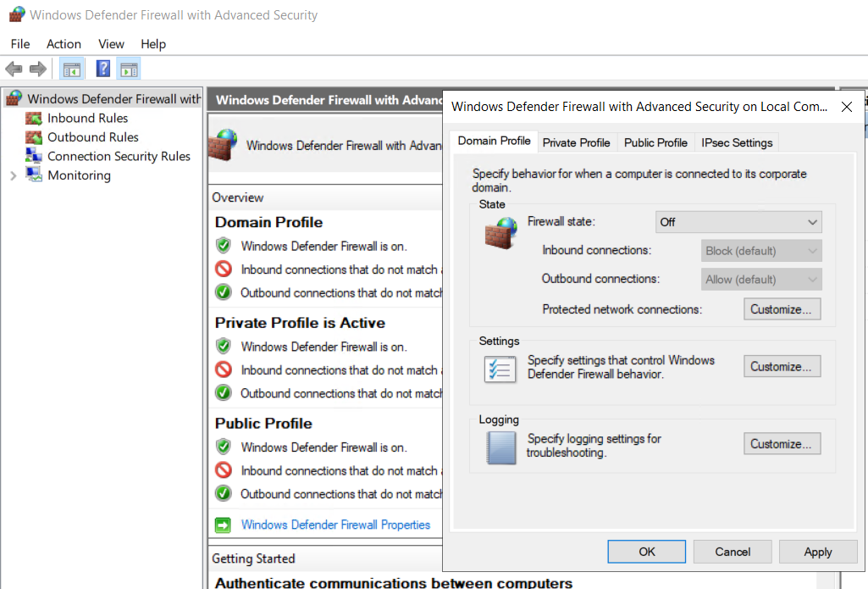This screenshot has height=589, width=868.
Task: Switch to the Public Profile tab
Action: point(655,143)
